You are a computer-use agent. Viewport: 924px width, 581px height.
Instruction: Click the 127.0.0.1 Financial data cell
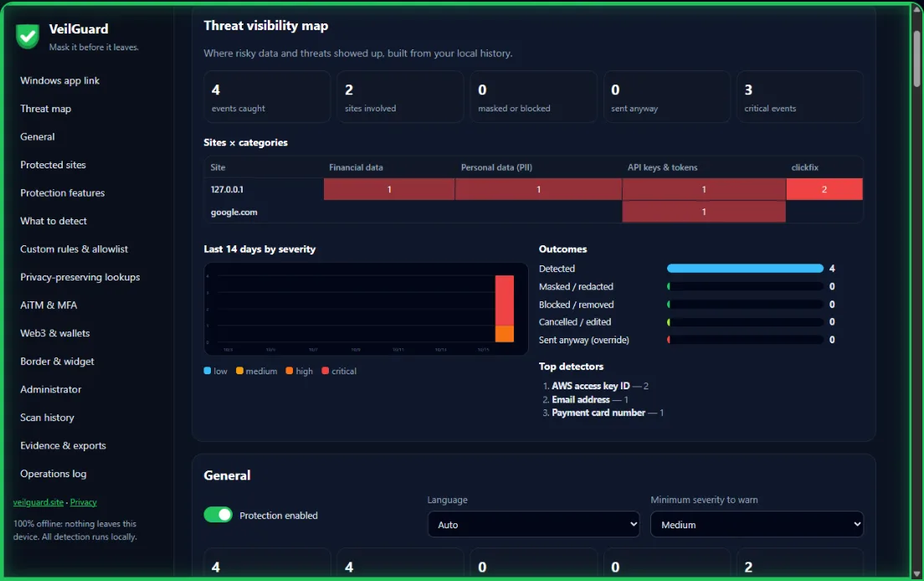[x=389, y=189]
